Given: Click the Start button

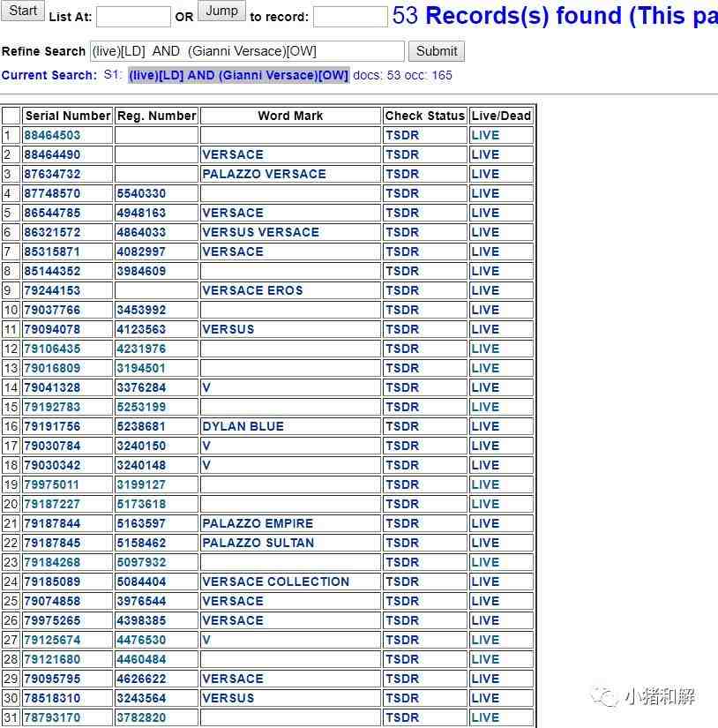Looking at the screenshot, I should coord(23,11).
